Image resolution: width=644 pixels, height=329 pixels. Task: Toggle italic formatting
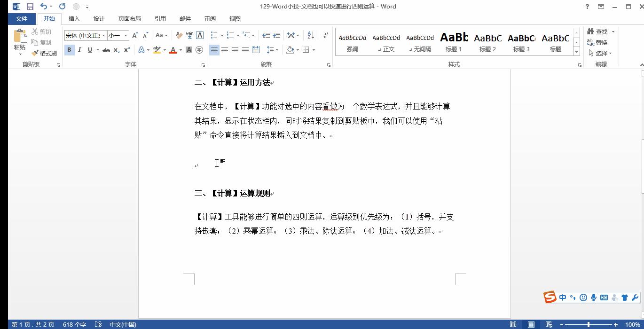[x=79, y=50]
